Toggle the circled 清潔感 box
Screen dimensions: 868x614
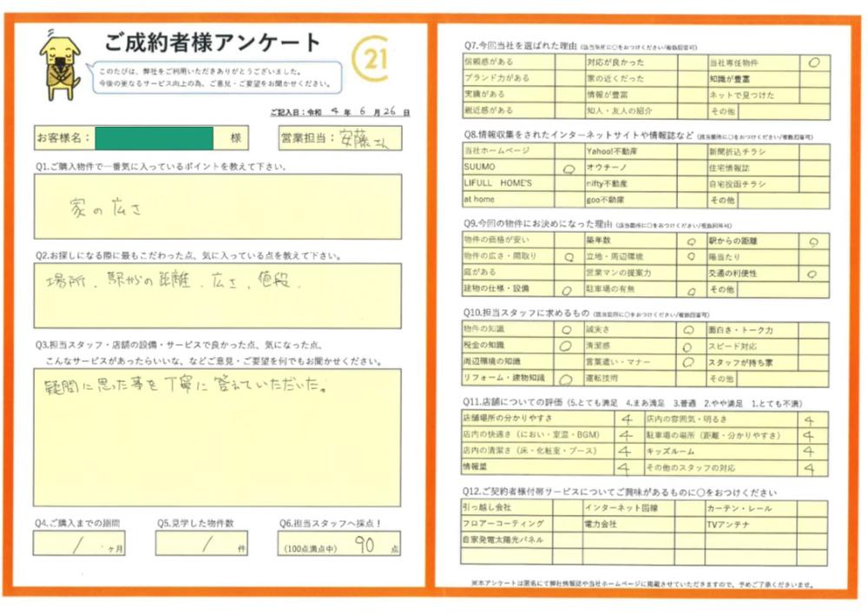691,347
